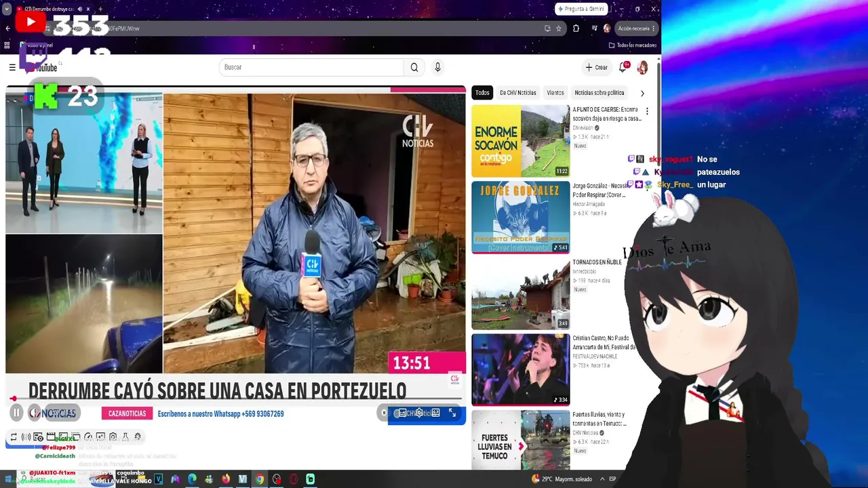Click the YouTube search magnifier button
This screenshot has height=488, width=868.
tap(414, 67)
